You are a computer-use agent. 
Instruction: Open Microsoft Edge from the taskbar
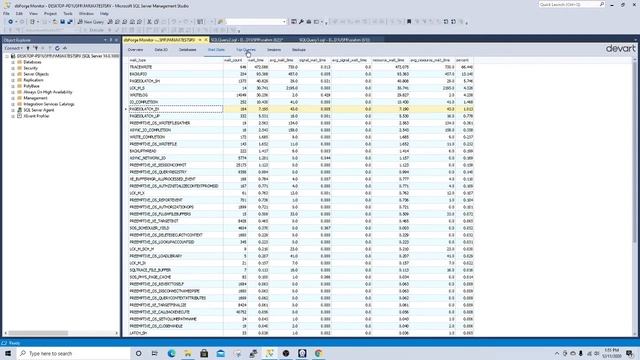[x=171, y=353]
